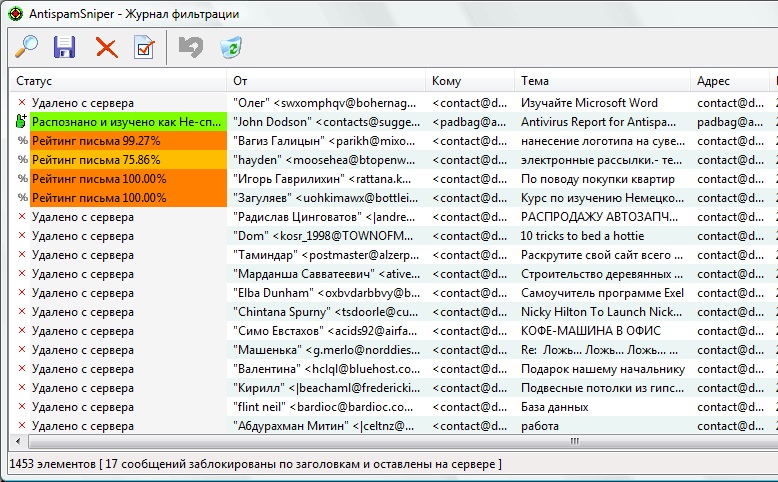Save the log with the floppy disk icon
778x482 pixels.
point(65,47)
